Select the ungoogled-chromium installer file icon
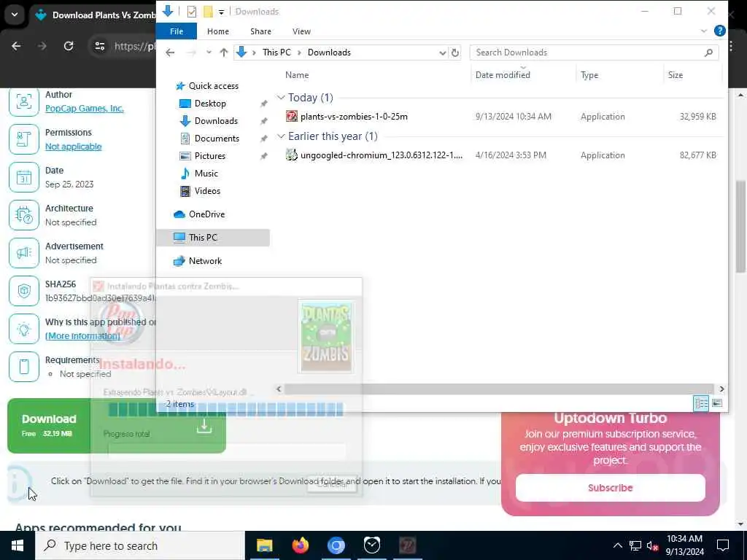 point(292,155)
